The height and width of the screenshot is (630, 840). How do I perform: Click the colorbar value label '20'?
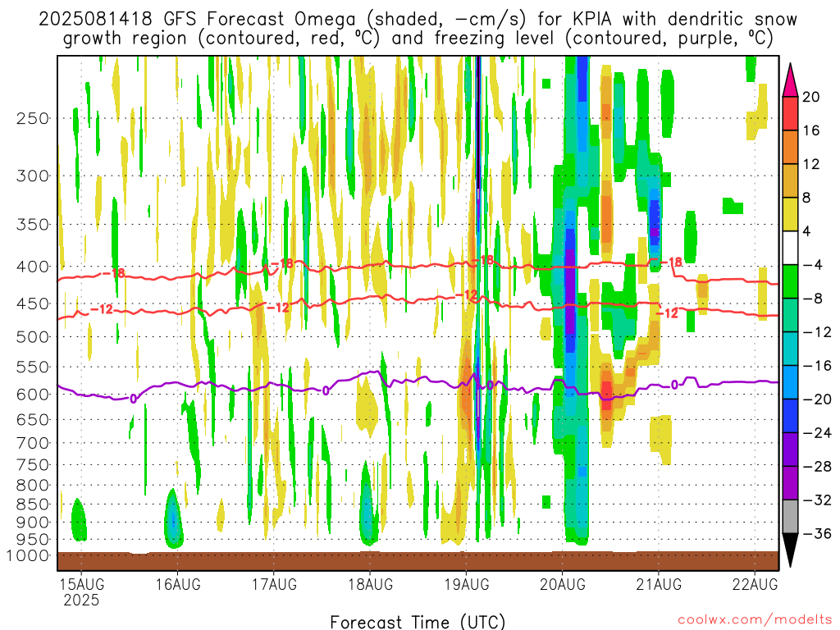point(811,97)
